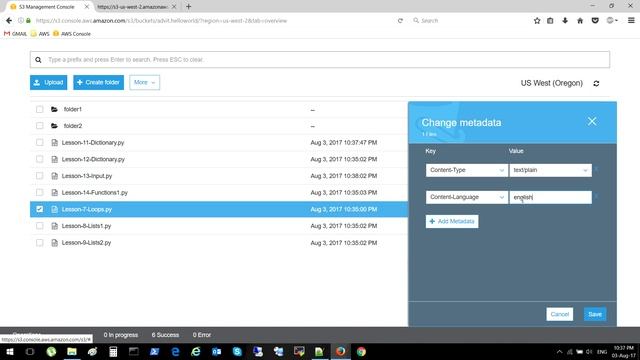Uncheck the Lesson-7-Loops.py checkbox
The image size is (640, 360).
pyautogui.click(x=40, y=209)
